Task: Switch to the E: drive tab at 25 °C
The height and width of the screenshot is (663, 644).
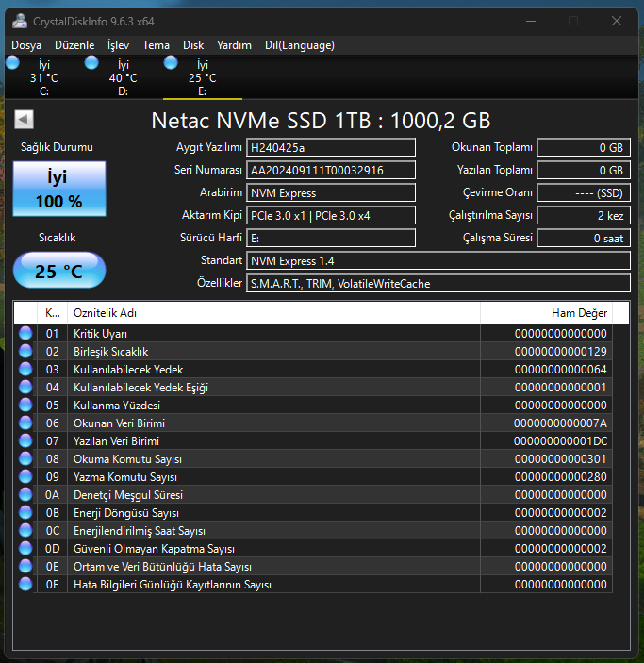Action: click(203, 77)
